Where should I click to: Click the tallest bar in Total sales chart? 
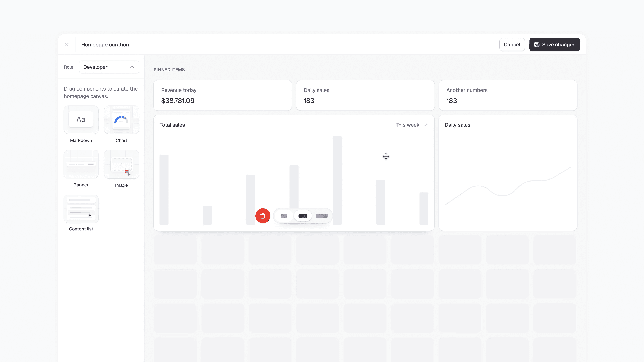pyautogui.click(x=337, y=180)
